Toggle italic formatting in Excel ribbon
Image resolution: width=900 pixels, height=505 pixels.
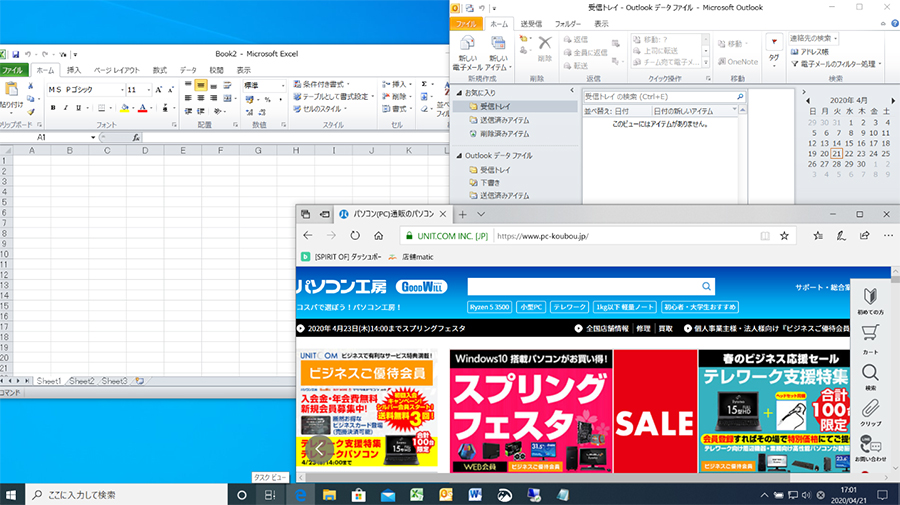65,108
